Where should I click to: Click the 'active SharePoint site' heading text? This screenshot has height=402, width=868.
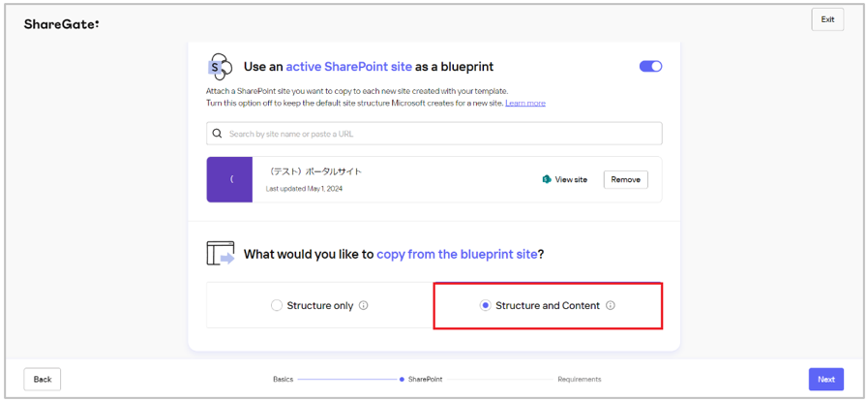[348, 67]
